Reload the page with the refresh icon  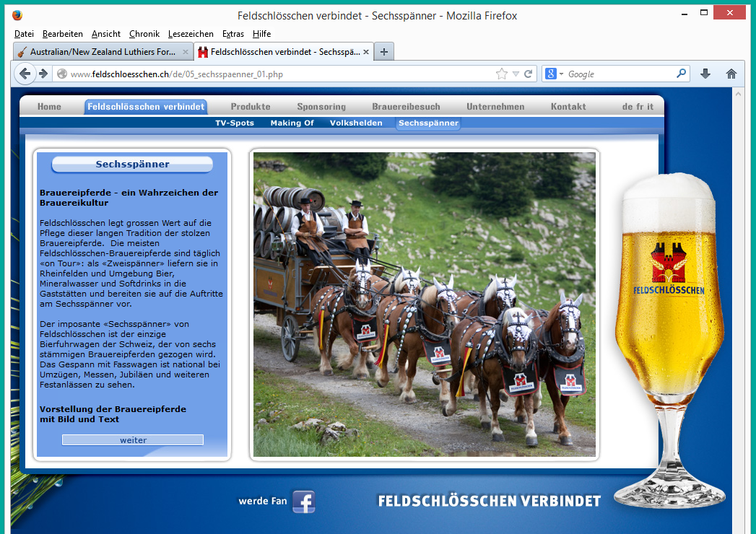coord(529,74)
